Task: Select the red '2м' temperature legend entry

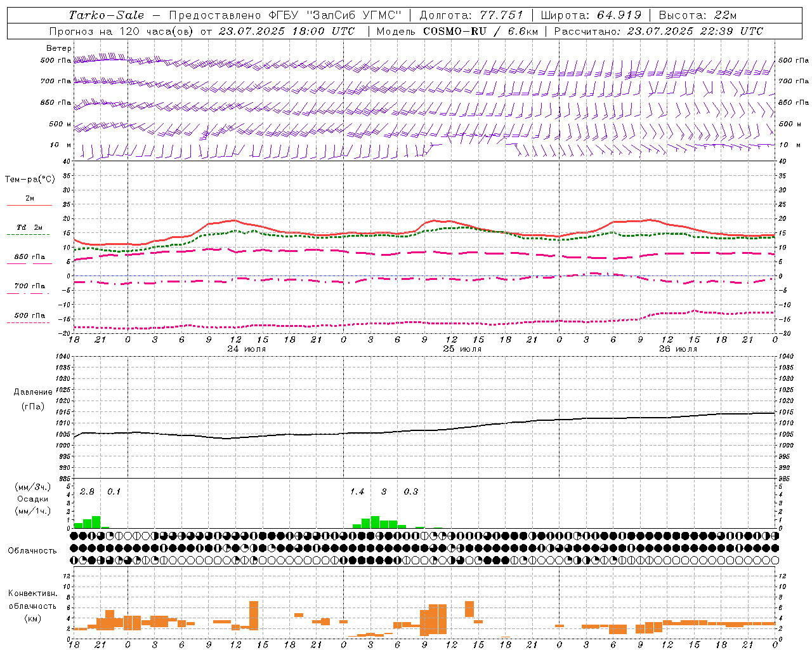Action: pyautogui.click(x=30, y=198)
